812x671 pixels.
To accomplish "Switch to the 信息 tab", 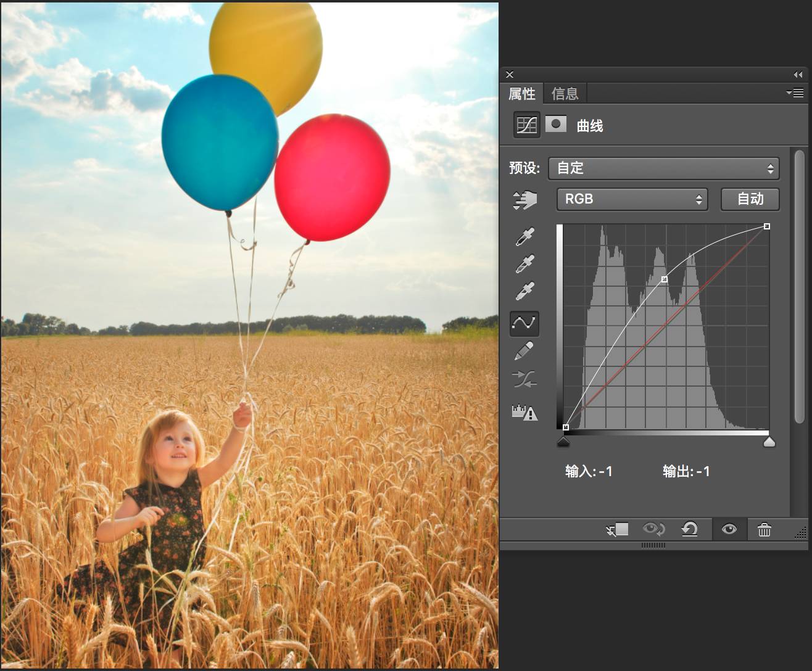I will point(565,94).
